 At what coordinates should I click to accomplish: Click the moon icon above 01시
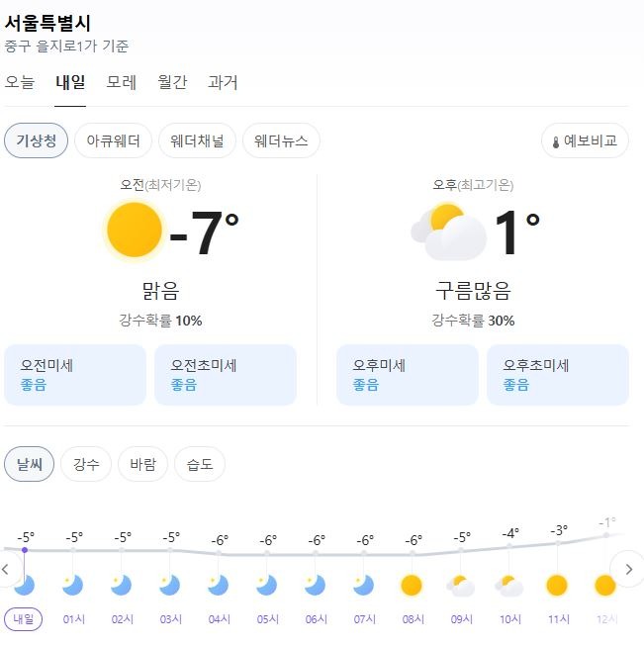click(72, 585)
